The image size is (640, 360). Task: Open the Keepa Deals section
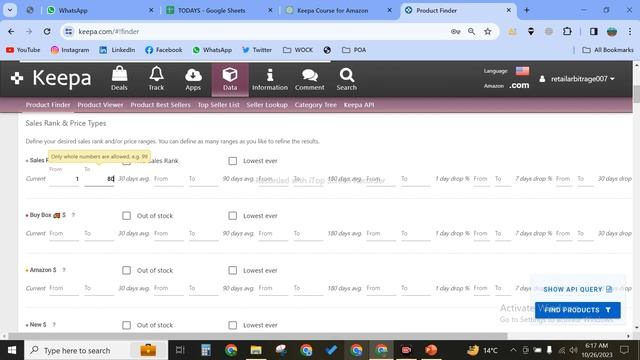[119, 78]
